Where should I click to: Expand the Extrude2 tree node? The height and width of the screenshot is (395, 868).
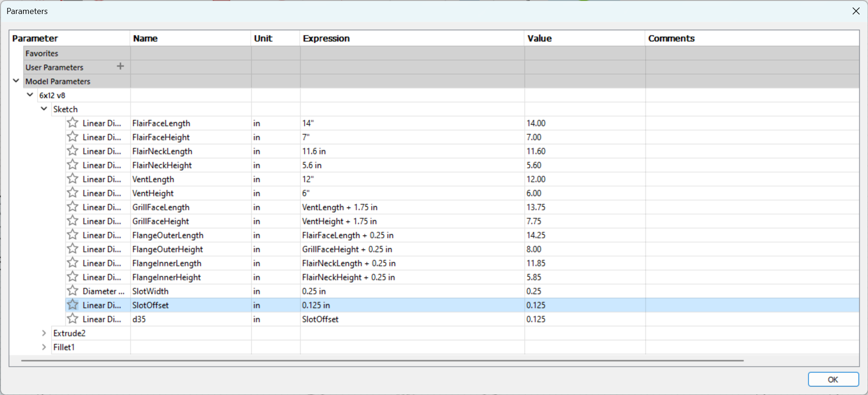click(44, 333)
